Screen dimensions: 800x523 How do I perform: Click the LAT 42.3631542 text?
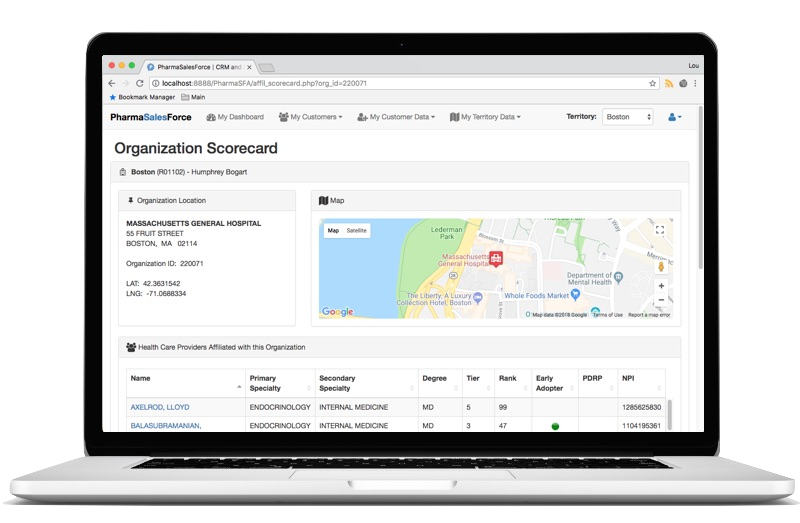153,284
